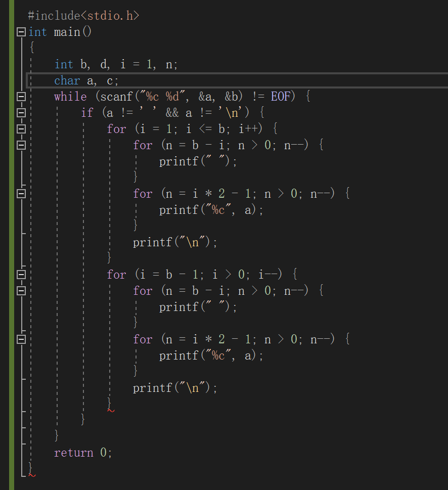Click the 'EOF' constant in the while condition
The image size is (448, 490).
pos(281,97)
